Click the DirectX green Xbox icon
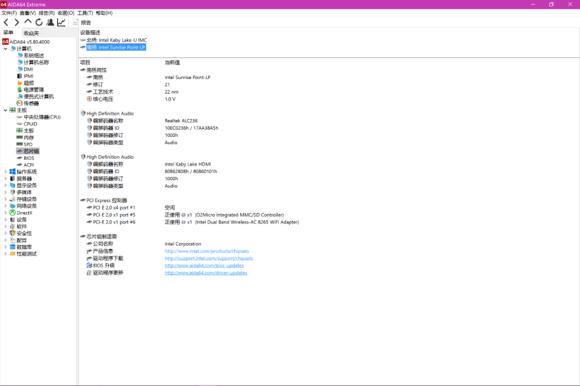The image size is (580, 386). (13, 213)
